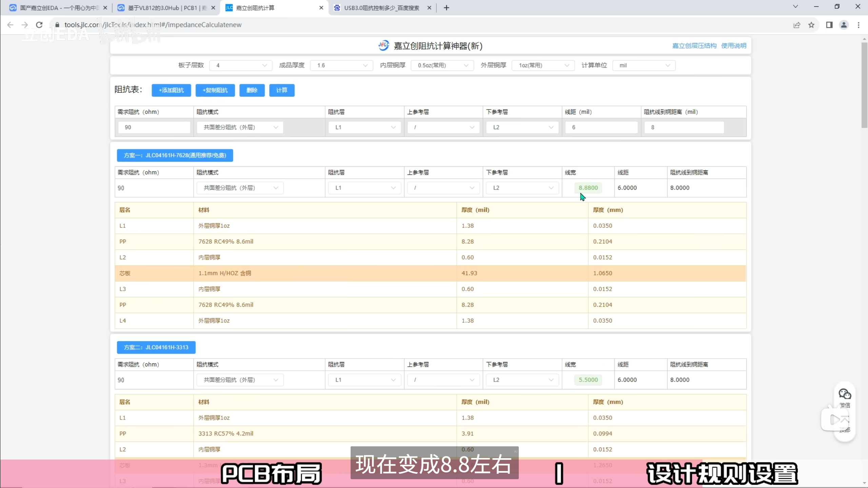868x488 pixels.
Task: Click the browser back arrow
Action: click(10, 25)
